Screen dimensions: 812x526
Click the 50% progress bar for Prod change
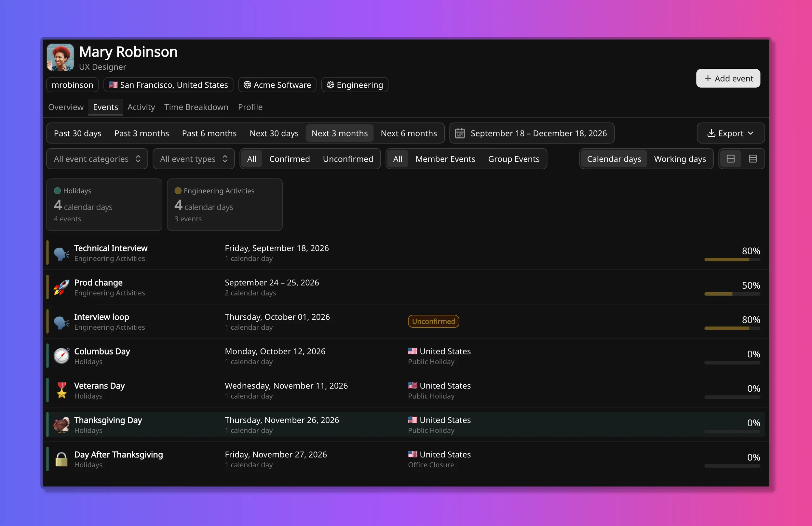(x=732, y=294)
